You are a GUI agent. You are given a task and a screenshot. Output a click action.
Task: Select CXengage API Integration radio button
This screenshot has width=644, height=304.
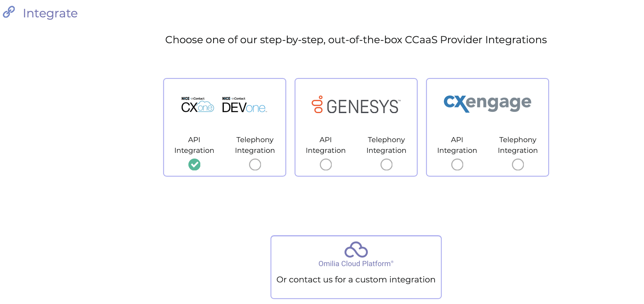457,165
